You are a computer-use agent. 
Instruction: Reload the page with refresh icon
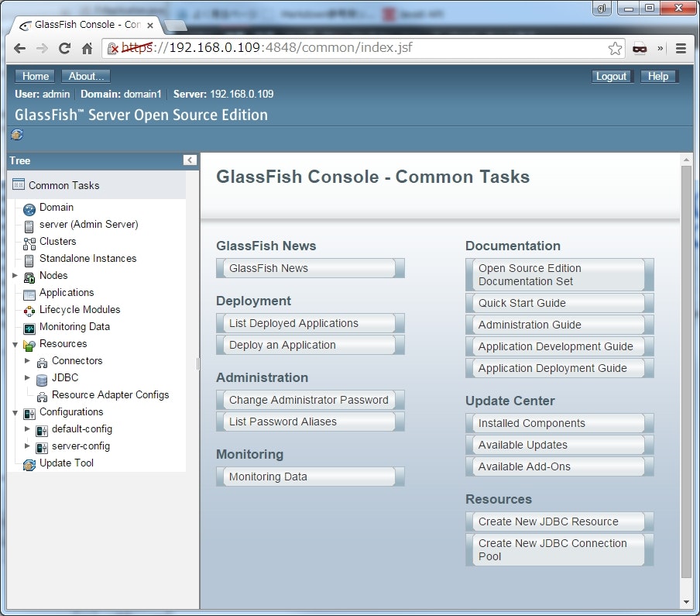click(65, 48)
